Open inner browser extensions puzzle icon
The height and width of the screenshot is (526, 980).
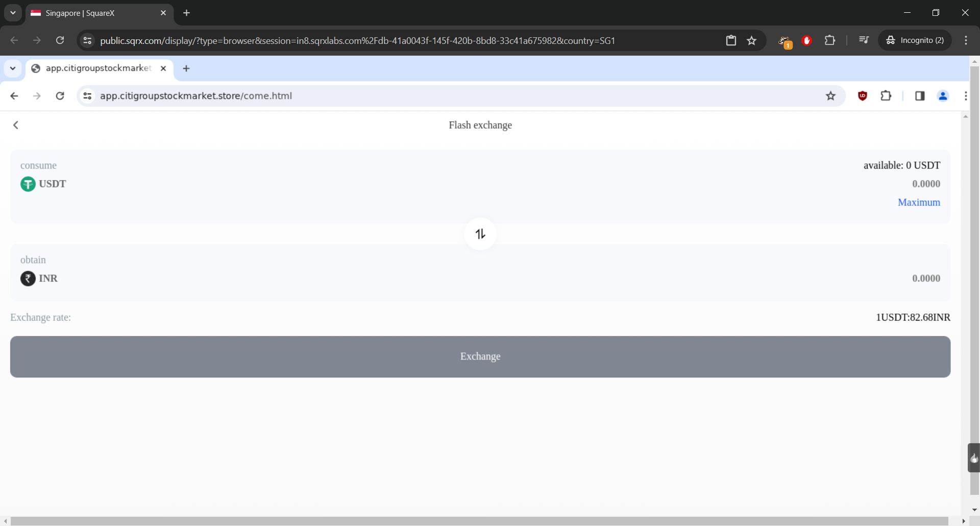pyautogui.click(x=886, y=96)
